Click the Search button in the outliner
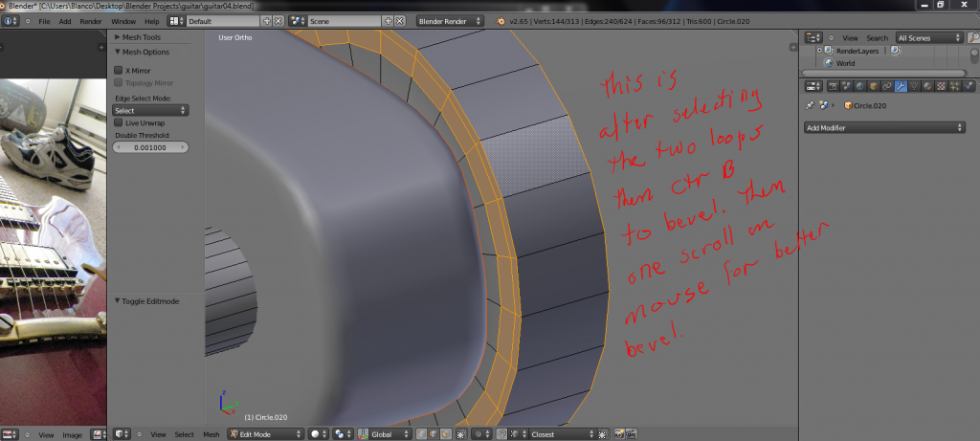The width and height of the screenshot is (980, 441). (877, 37)
